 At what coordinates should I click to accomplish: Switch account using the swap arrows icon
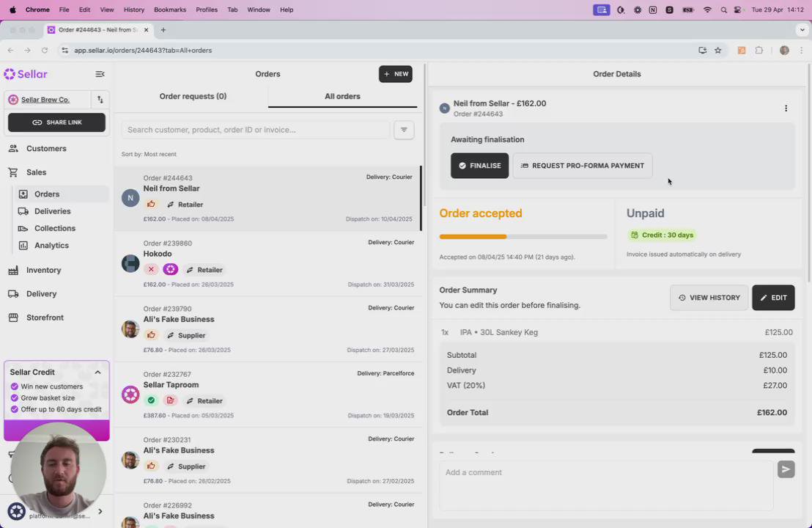(100, 100)
